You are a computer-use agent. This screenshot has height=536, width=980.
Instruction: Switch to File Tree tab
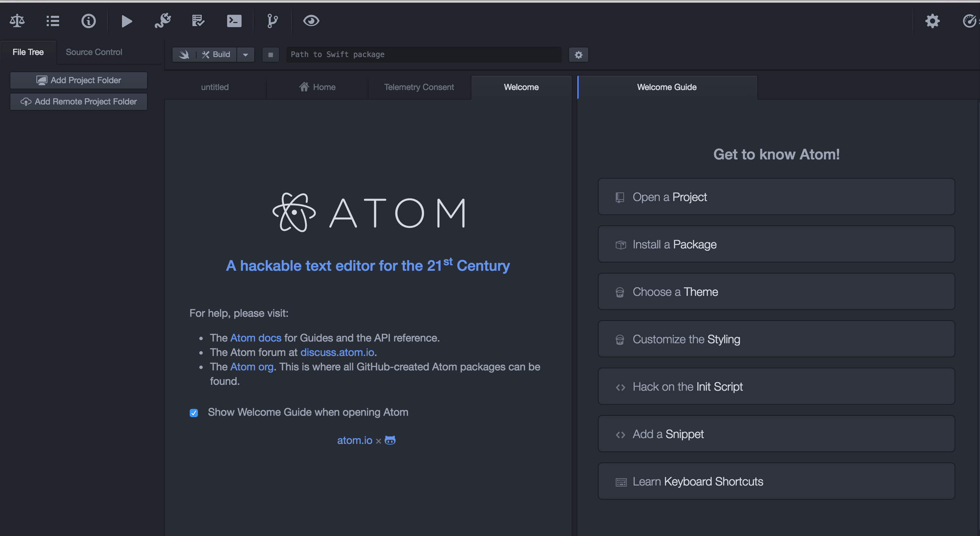point(28,52)
